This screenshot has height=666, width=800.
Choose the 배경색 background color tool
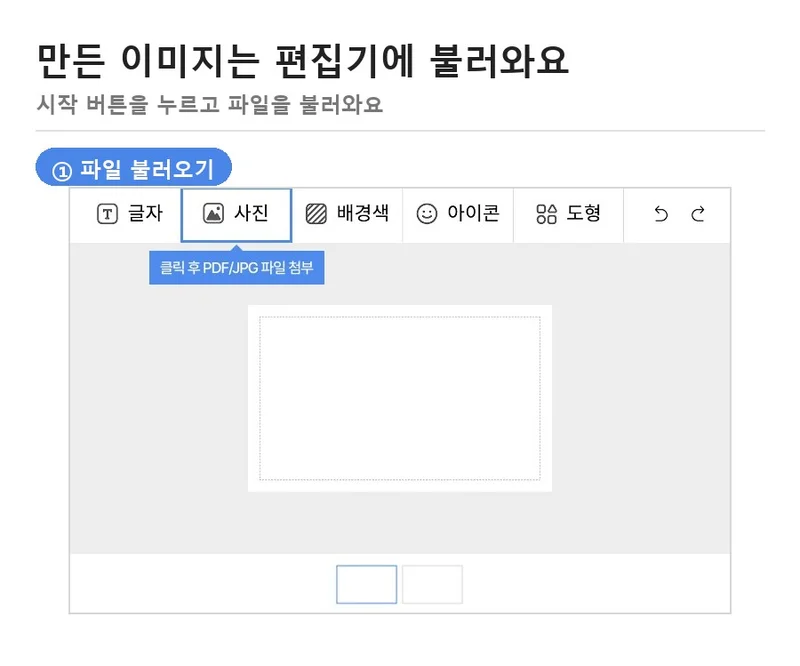click(347, 214)
